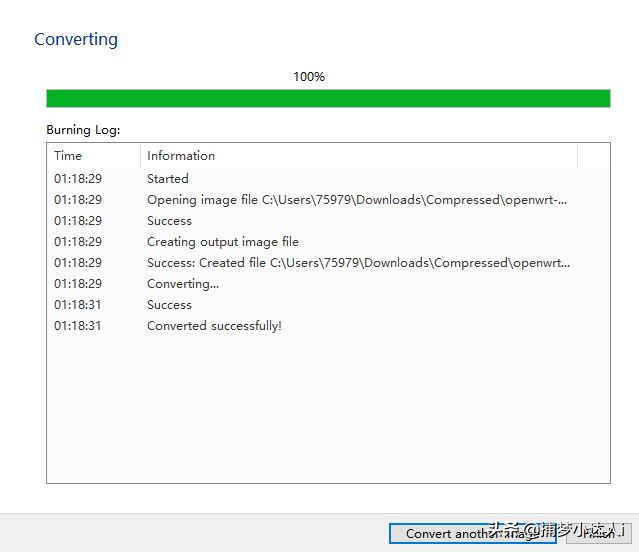Select the 'Opening image file' log entry
Screen dimensions: 639x552
pyautogui.click(x=328, y=200)
